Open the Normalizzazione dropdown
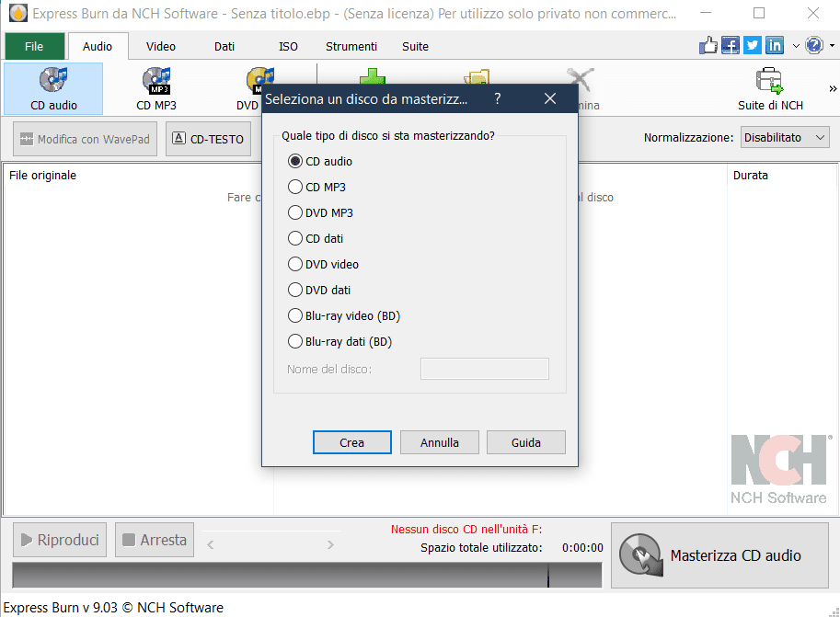Image resolution: width=840 pixels, height=617 pixels. coord(785,138)
